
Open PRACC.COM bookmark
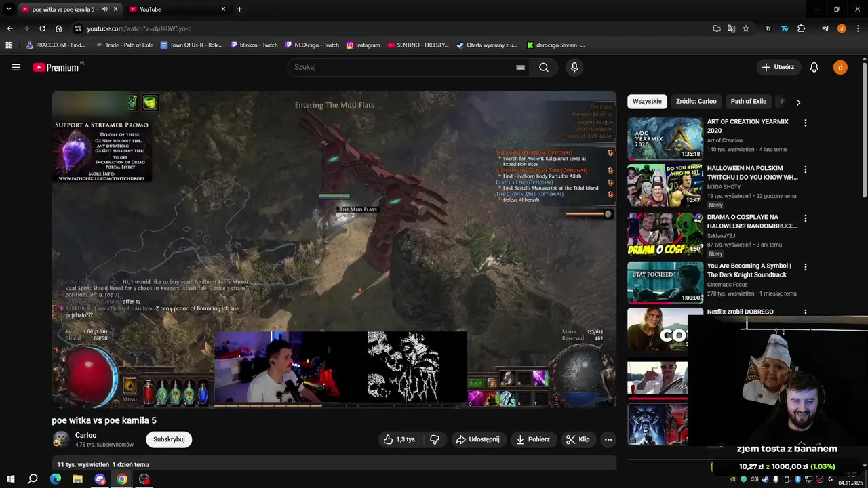click(56, 45)
